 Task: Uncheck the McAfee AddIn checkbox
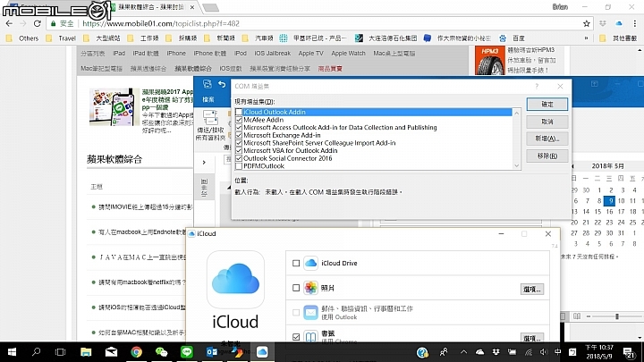click(239, 120)
